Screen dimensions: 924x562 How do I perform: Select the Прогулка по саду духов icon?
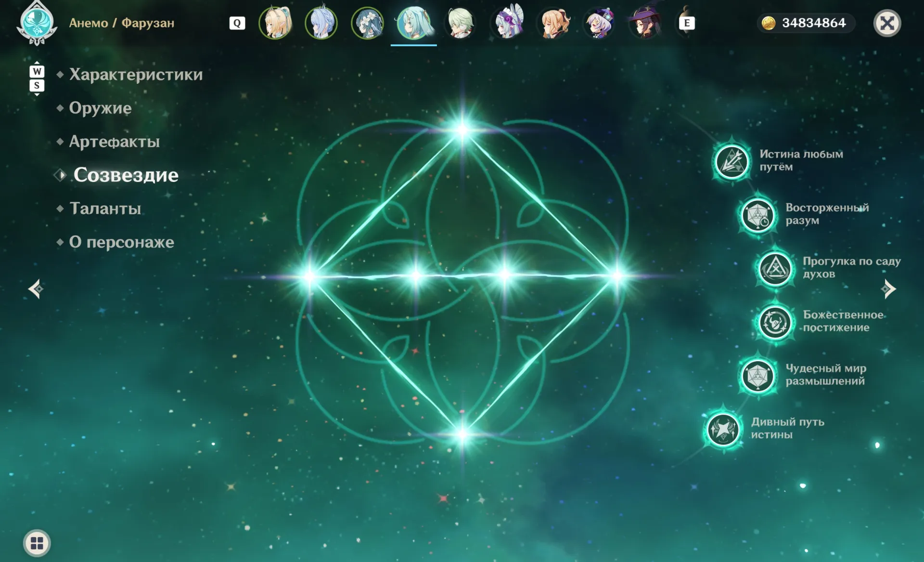(775, 268)
